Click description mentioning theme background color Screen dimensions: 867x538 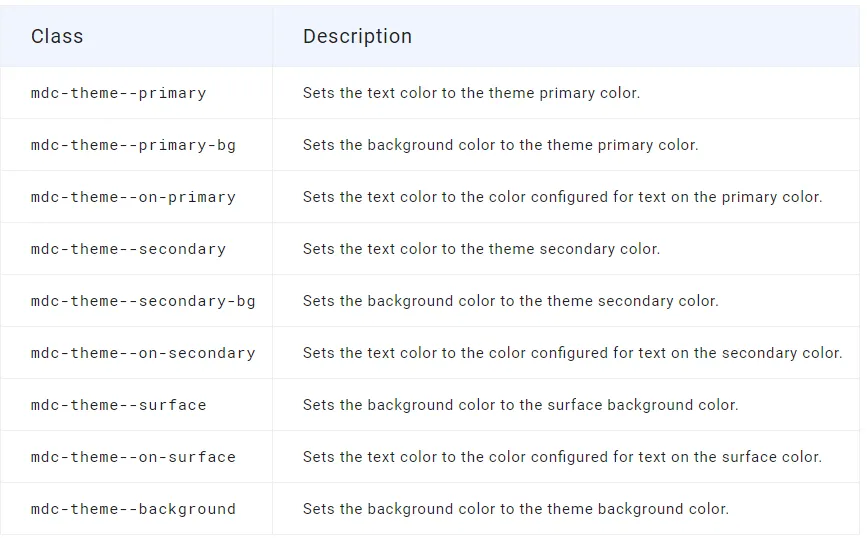tap(515, 509)
